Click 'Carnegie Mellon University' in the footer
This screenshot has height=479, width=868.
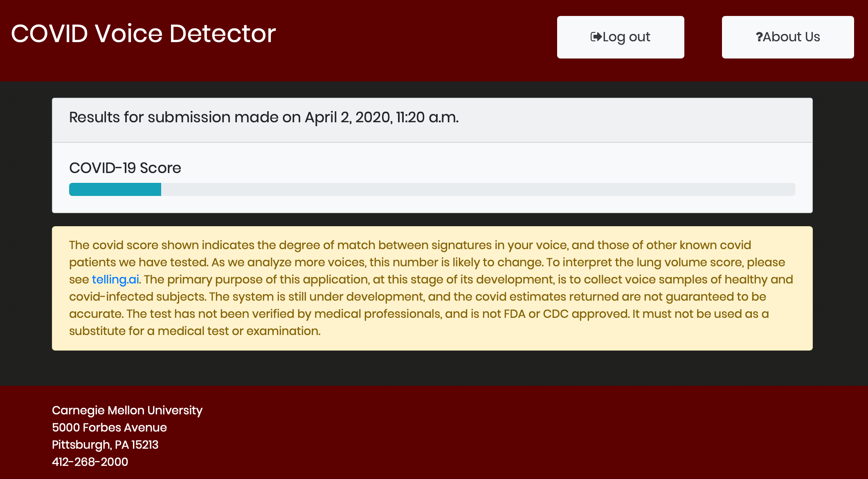click(x=127, y=410)
